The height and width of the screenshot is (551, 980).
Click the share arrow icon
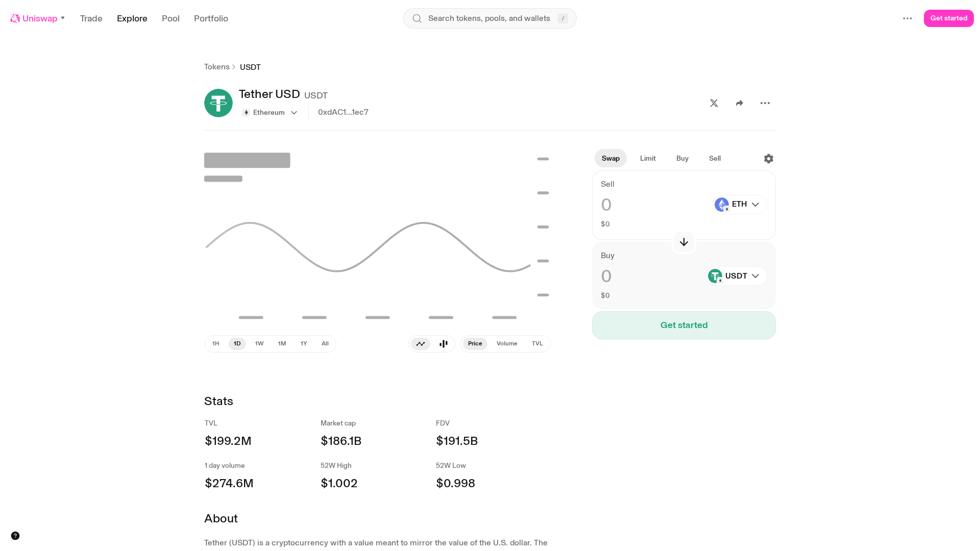click(x=740, y=103)
